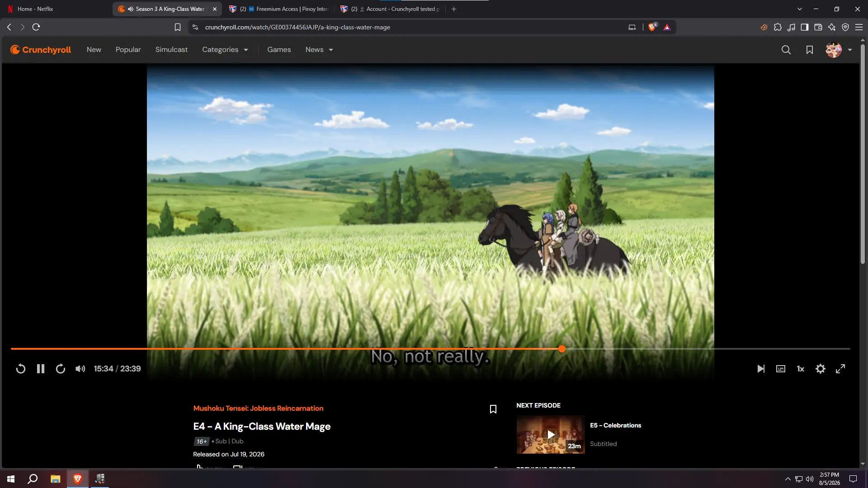The height and width of the screenshot is (488, 868).
Task: Reload the Crunchyroll page
Action: click(36, 27)
